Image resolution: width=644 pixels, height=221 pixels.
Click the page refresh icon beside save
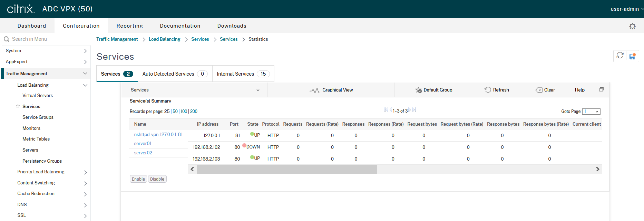[x=620, y=56]
